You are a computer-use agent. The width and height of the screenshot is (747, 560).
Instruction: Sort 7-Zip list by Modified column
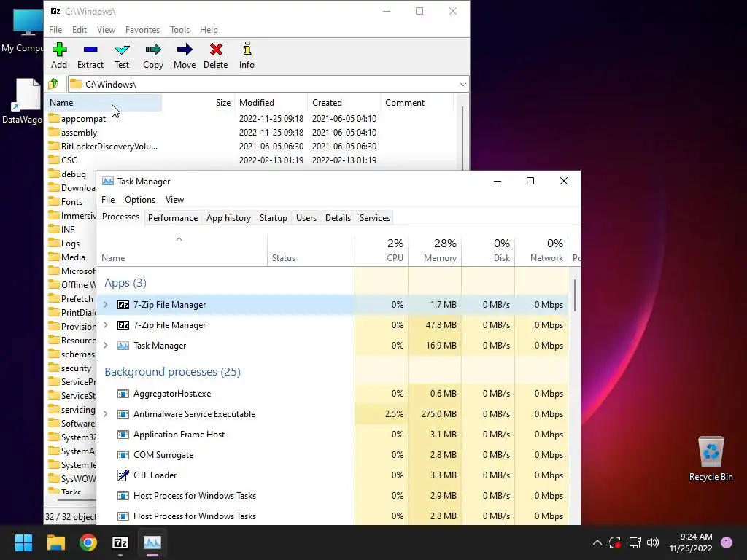(271, 102)
